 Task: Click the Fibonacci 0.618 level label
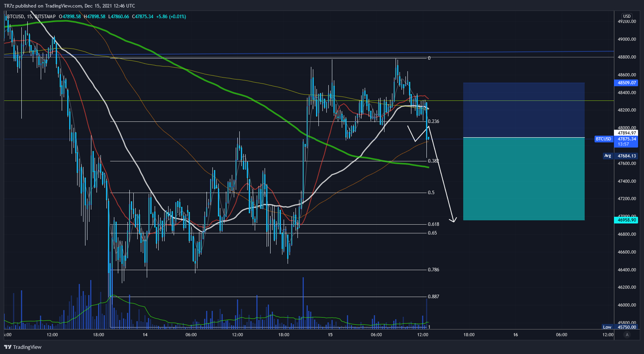tap(434, 224)
